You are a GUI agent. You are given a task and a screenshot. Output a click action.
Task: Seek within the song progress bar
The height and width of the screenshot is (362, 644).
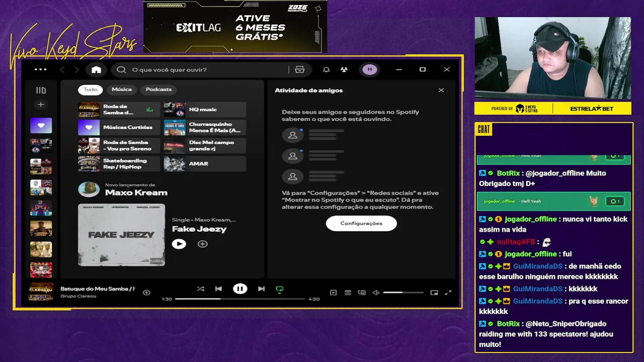pyautogui.click(x=240, y=299)
